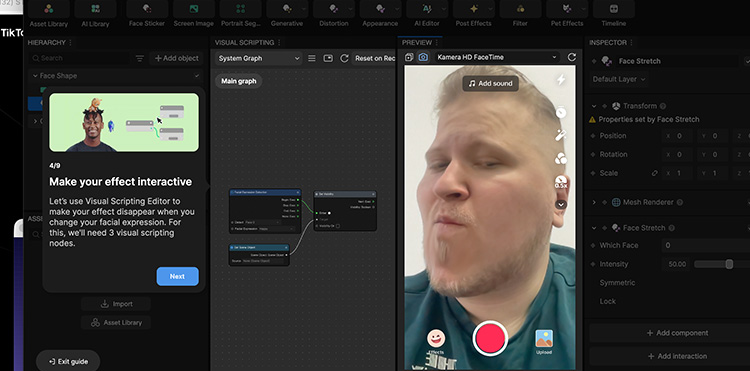The image size is (750, 371).
Task: Click the Intensity slider handle
Action: (729, 264)
